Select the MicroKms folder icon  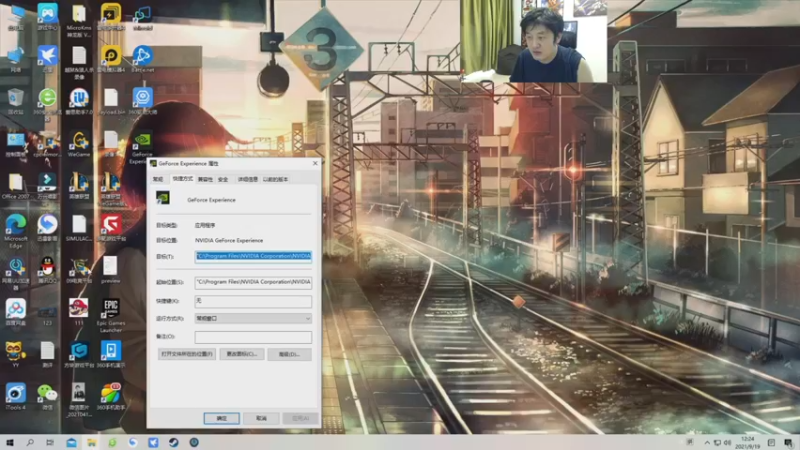[79, 21]
